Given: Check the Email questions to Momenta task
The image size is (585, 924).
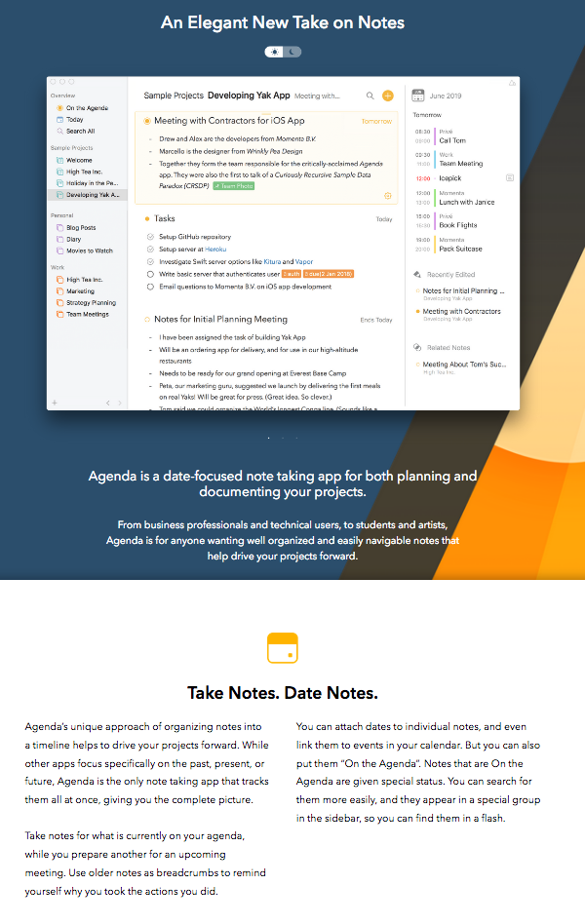Looking at the screenshot, I should 150,287.
